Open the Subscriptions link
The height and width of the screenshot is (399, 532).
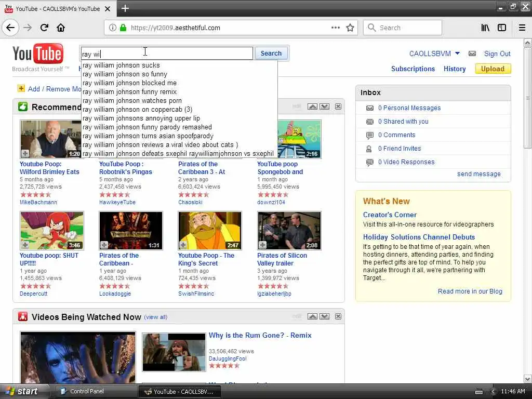pyautogui.click(x=413, y=69)
